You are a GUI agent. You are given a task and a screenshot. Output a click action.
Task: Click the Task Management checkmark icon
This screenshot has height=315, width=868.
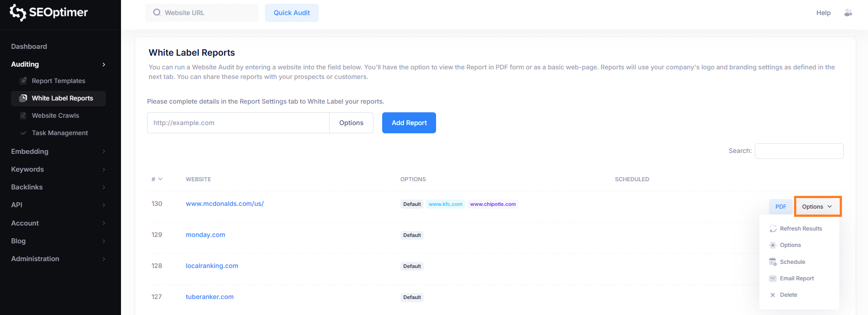[x=23, y=133]
